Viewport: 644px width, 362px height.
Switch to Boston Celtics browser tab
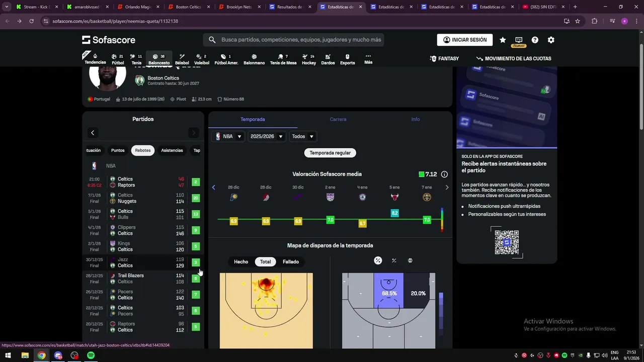[189, 7]
